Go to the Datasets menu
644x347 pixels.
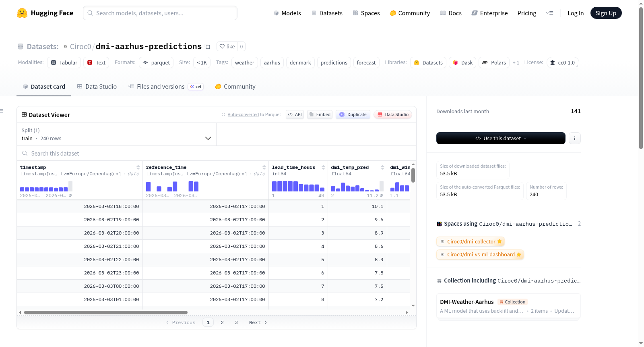pyautogui.click(x=326, y=13)
